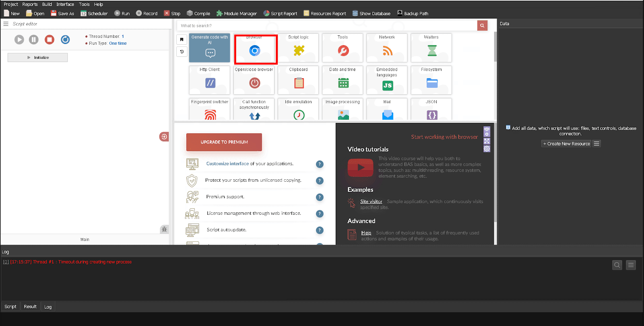Type in the What to search field
Image resolution: width=644 pixels, height=326 pixels.
(x=326, y=26)
